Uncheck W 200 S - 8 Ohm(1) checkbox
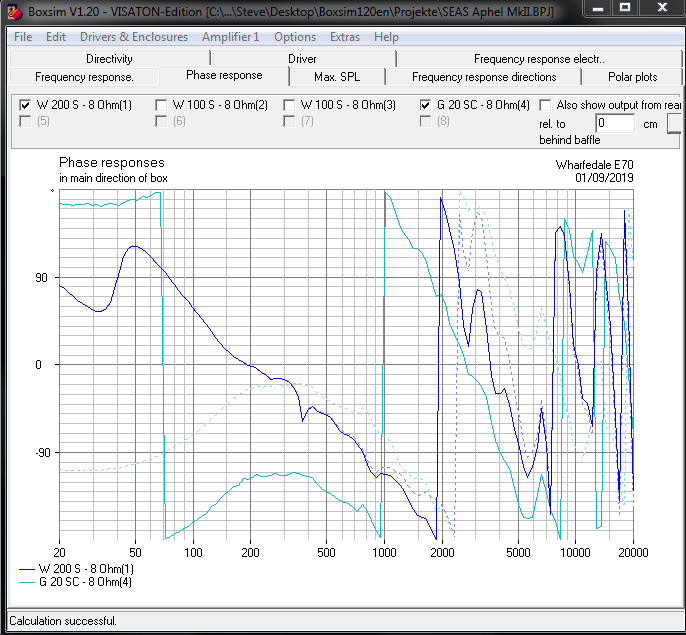The image size is (686, 635). pos(25,105)
